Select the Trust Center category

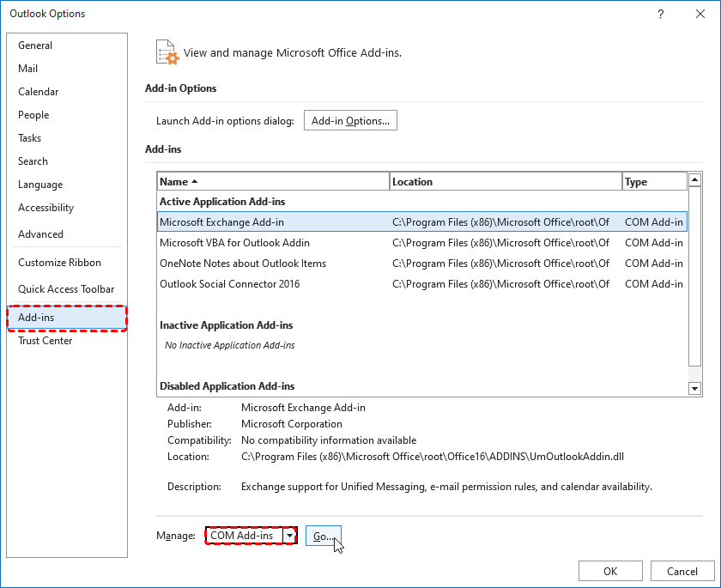[x=45, y=341]
